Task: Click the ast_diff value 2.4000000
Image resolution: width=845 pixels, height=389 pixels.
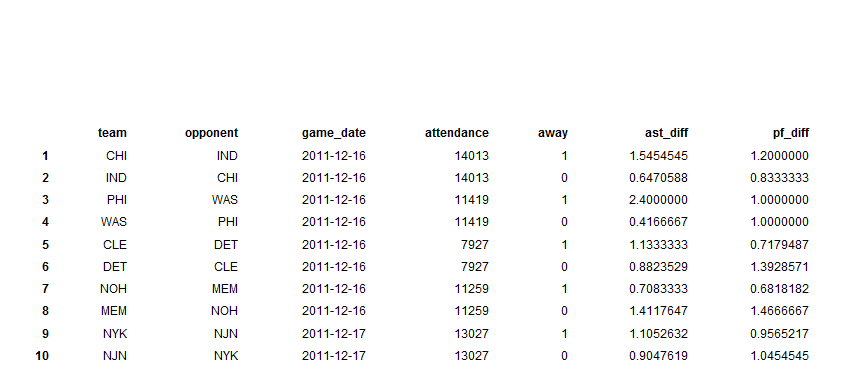Action: tap(659, 200)
